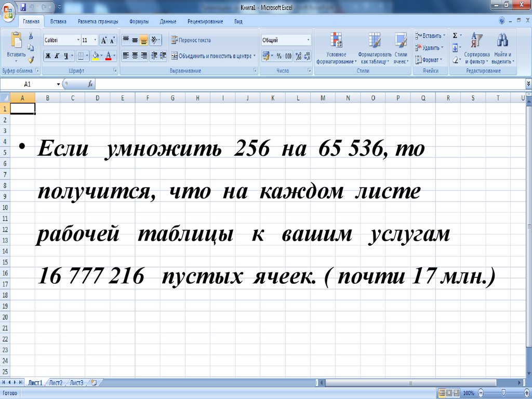
Task: Click the Save icon in quick access toolbar
Action: 23,6
